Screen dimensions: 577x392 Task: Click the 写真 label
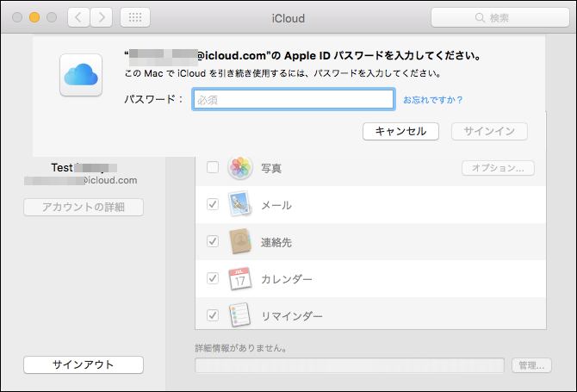pyautogui.click(x=271, y=168)
